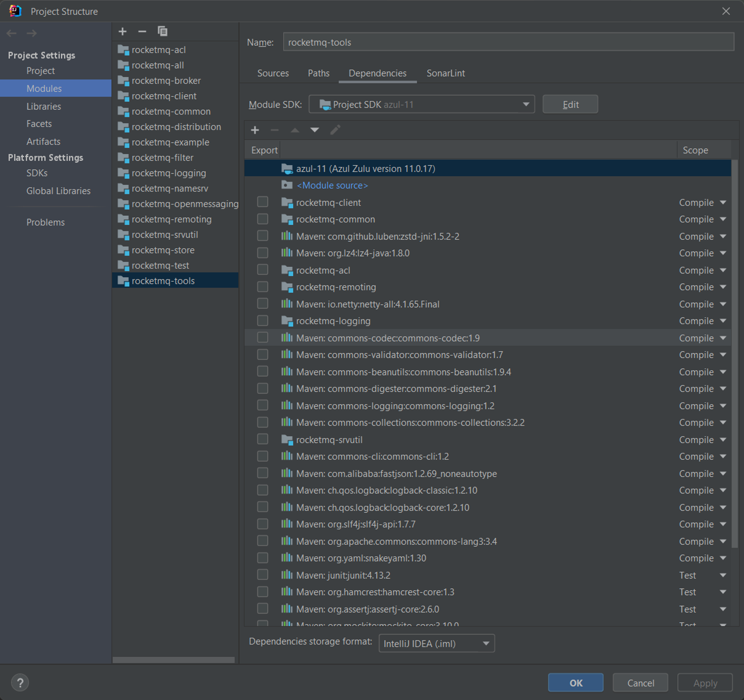Viewport: 744px width, 700px height.
Task: Click vertical scrollbar of dependencies table
Action: 735,354
